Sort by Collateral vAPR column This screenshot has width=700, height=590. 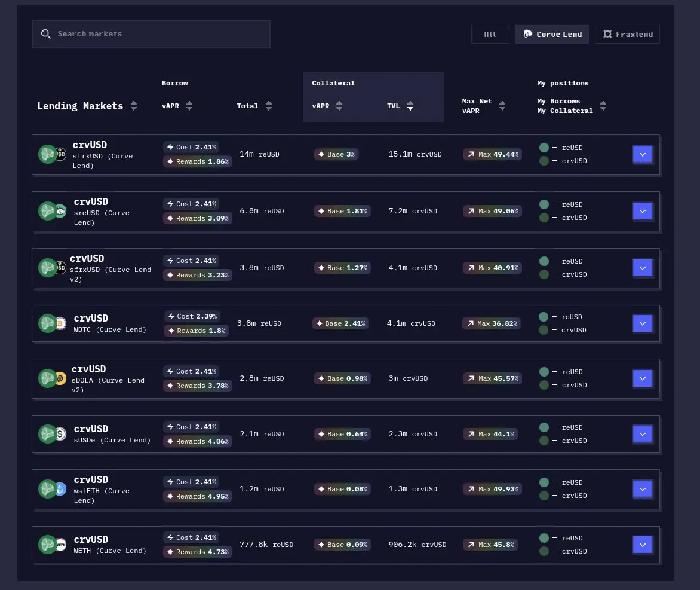click(339, 106)
